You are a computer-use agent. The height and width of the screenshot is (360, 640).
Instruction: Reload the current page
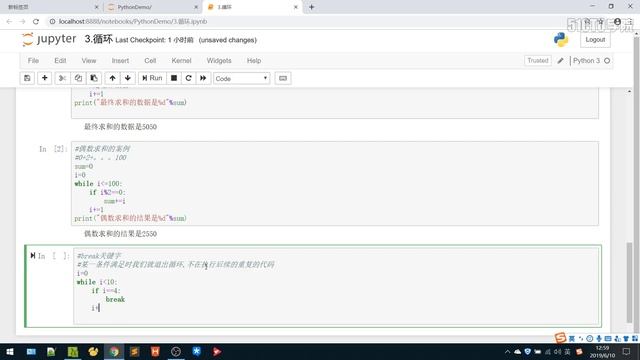[x=36, y=21]
